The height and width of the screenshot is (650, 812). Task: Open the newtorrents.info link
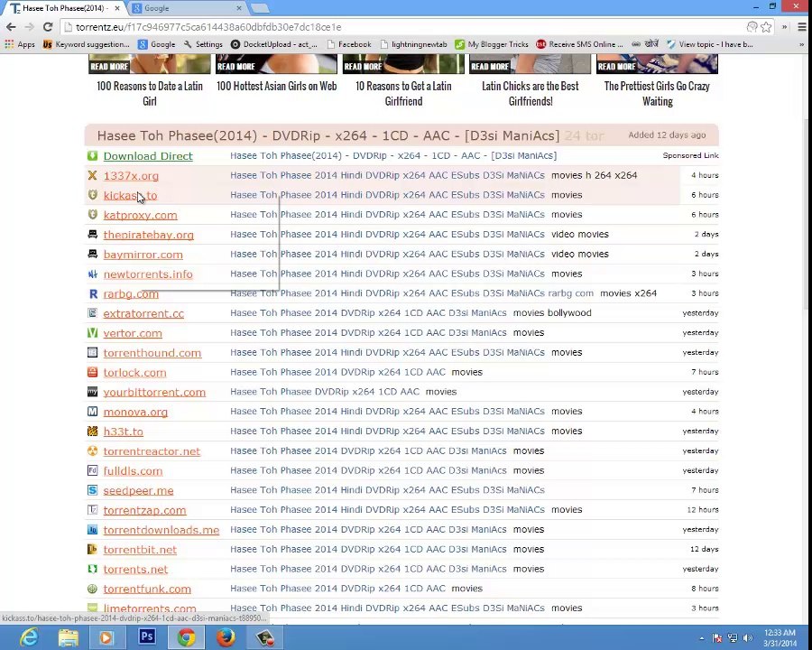point(148,274)
